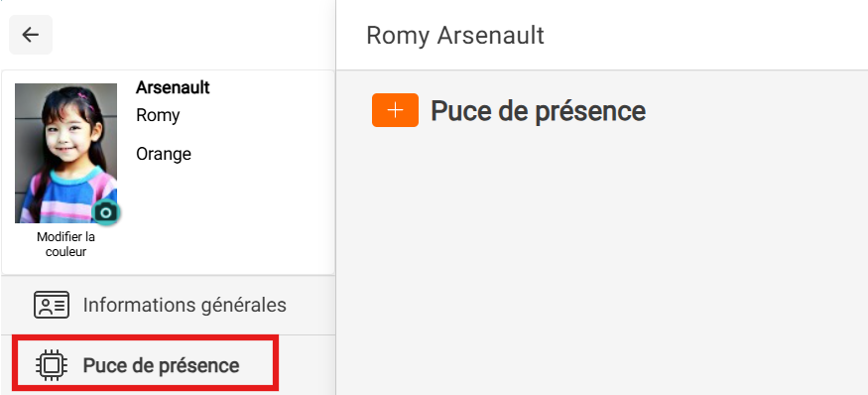Click the Romy first name in profile card
Image resolution: width=868 pixels, height=395 pixels.
[x=158, y=115]
